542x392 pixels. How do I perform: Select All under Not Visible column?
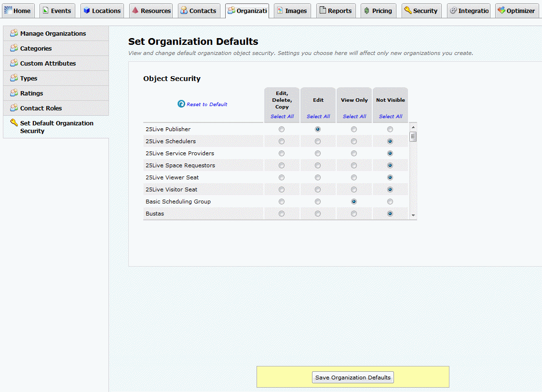coord(391,117)
